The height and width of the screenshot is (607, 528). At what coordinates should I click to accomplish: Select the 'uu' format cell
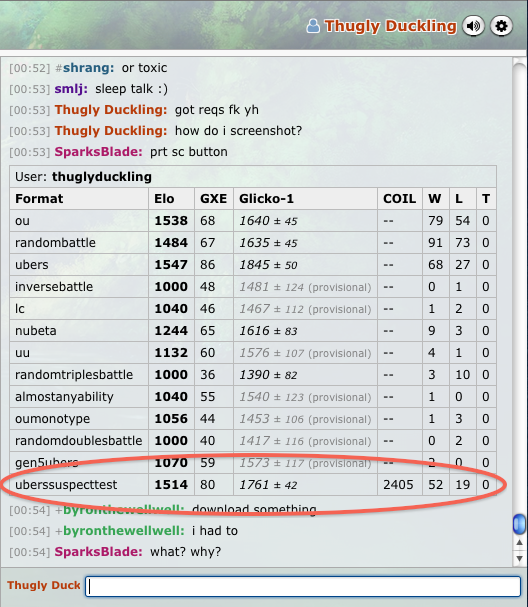(79, 353)
